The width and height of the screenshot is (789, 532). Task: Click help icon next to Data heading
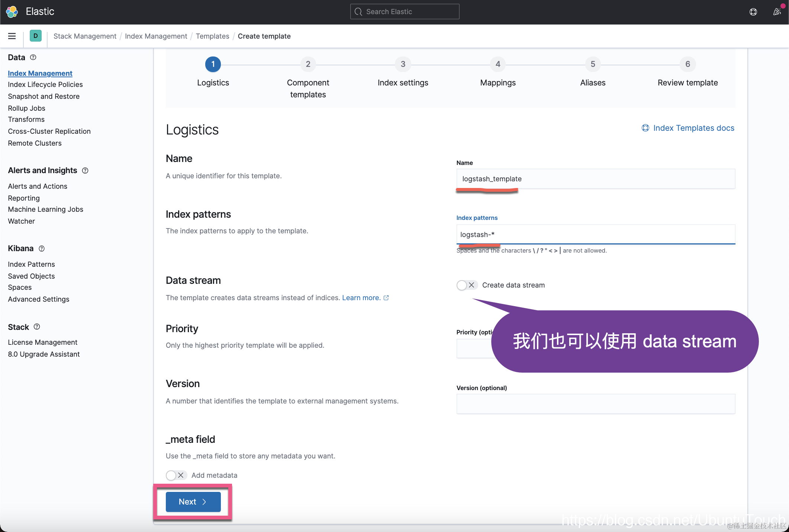[33, 57]
